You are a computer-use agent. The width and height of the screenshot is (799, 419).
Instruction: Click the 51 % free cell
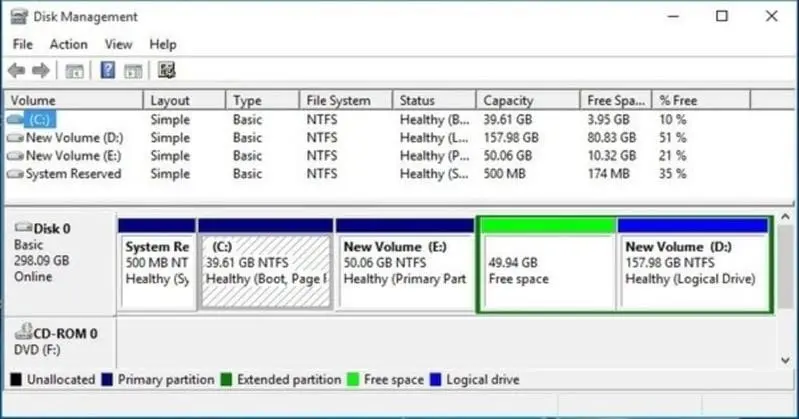[672, 138]
